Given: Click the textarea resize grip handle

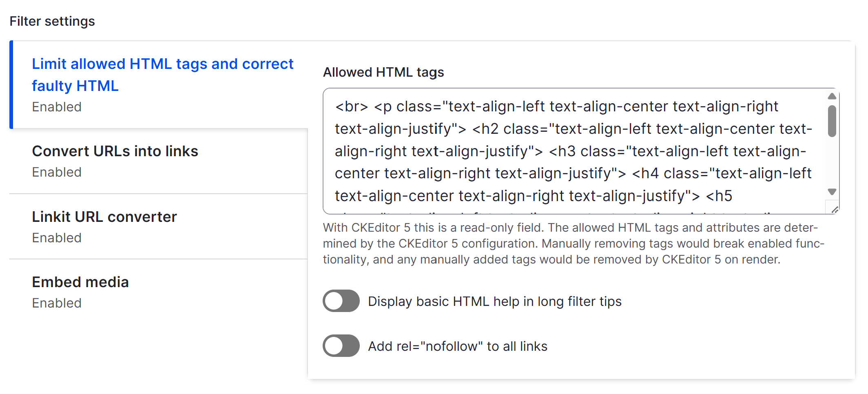Looking at the screenshot, I should coord(835,210).
